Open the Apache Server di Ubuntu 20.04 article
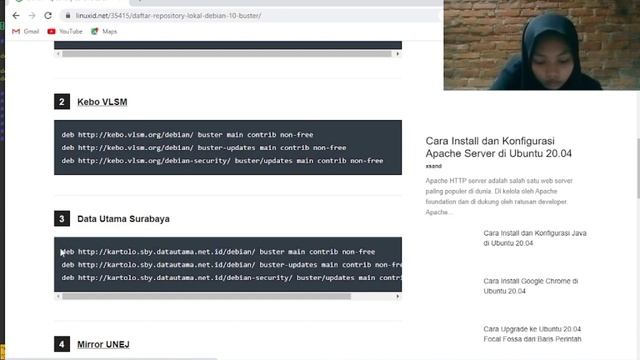640x360 pixels. tap(498, 147)
